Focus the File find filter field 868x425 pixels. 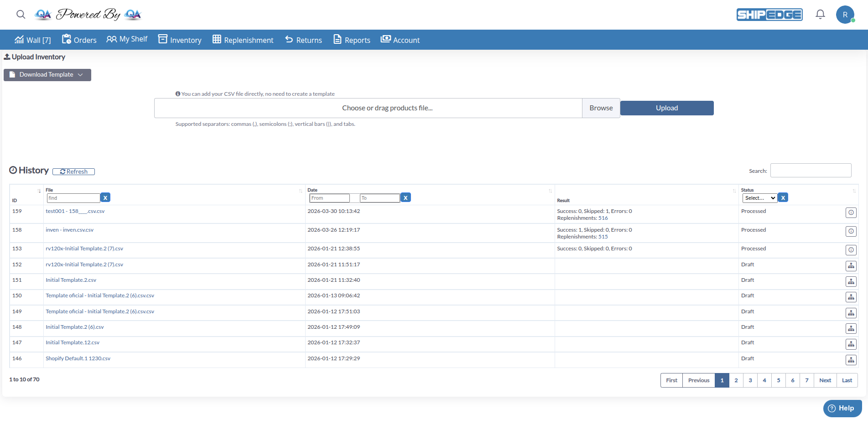tap(73, 198)
